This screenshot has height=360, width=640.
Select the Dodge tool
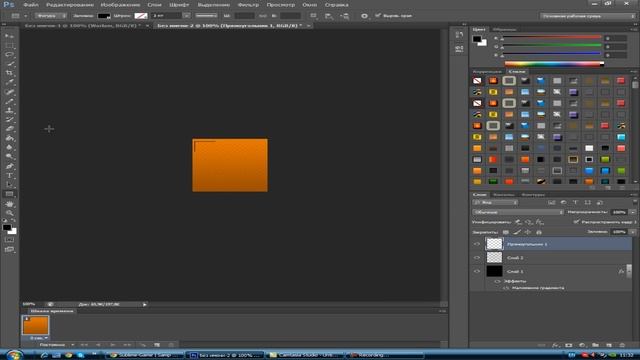pos(9,157)
